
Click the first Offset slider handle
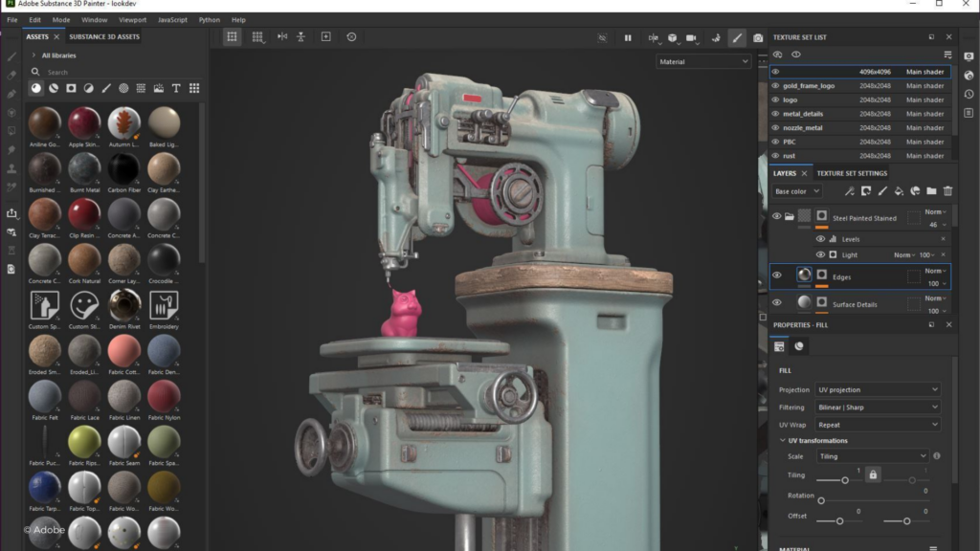[839, 521]
